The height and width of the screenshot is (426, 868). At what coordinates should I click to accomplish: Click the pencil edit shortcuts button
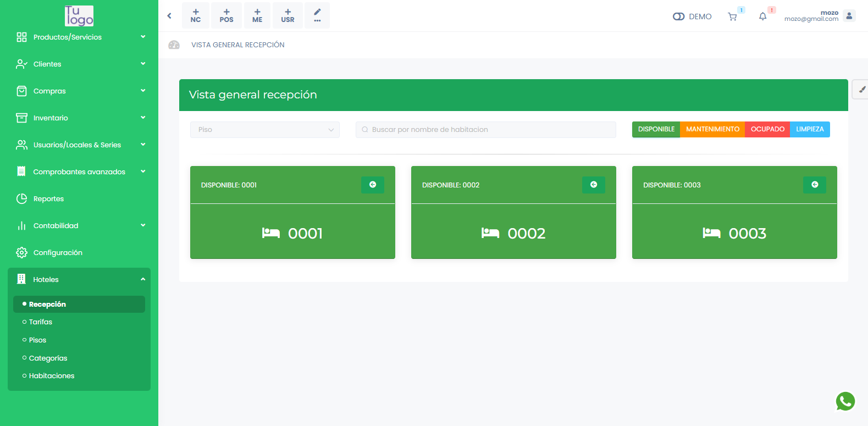coord(317,15)
